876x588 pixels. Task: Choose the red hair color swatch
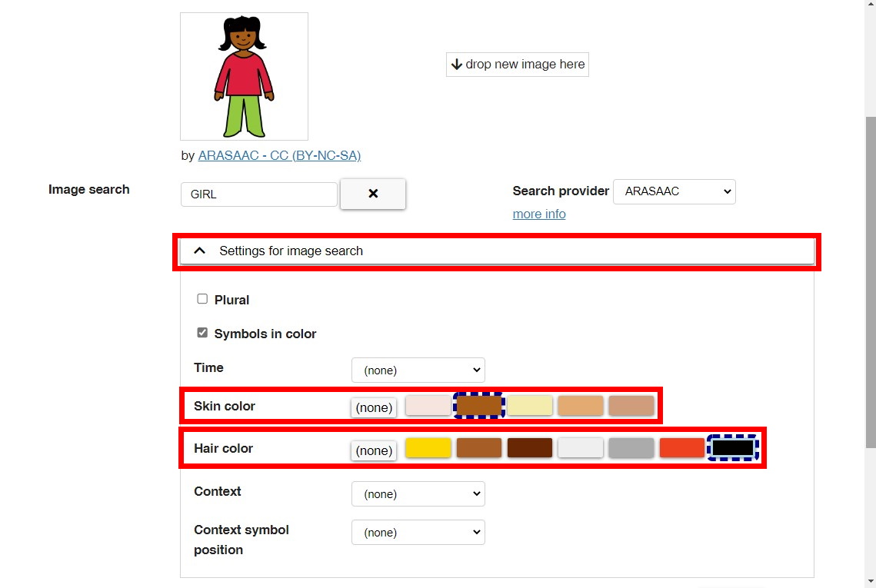pyautogui.click(x=682, y=448)
